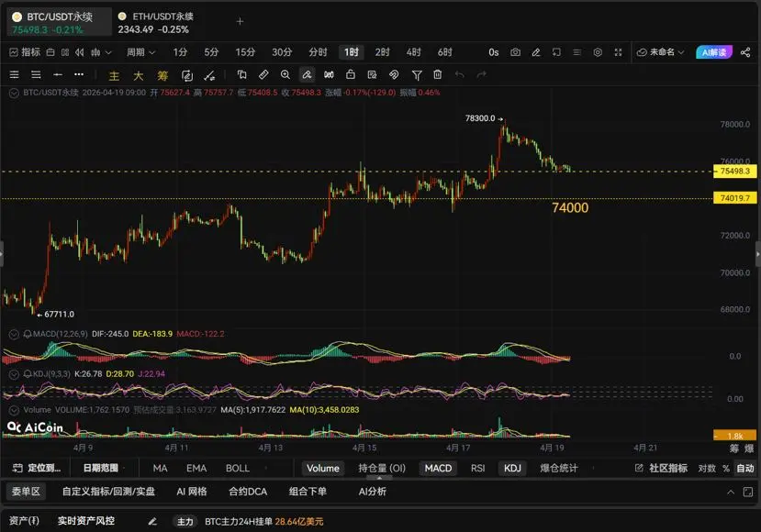The image size is (761, 532).
Task: Toggle the BOLL indicator
Action: pyautogui.click(x=238, y=468)
